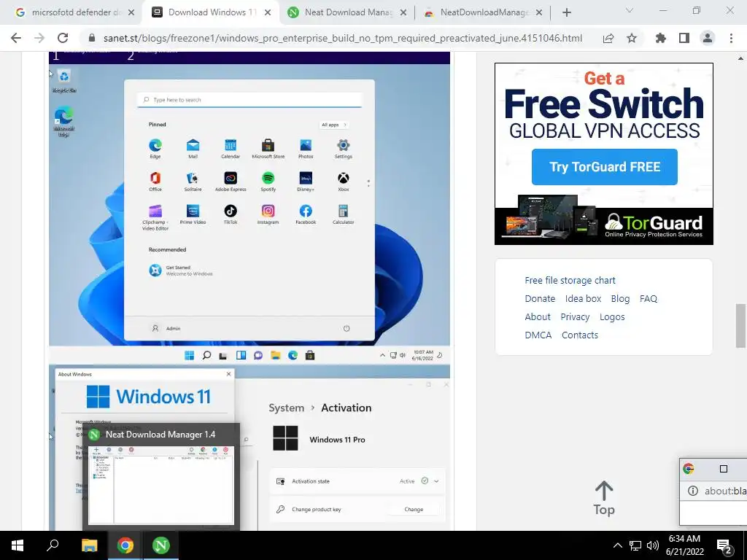Image resolution: width=747 pixels, height=560 pixels.
Task: Open the tab search chevron
Action: (x=630, y=10)
